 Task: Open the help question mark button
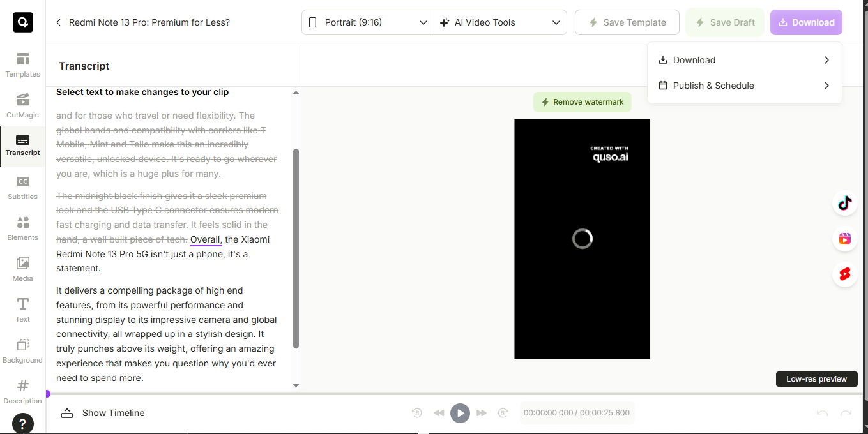click(x=23, y=424)
